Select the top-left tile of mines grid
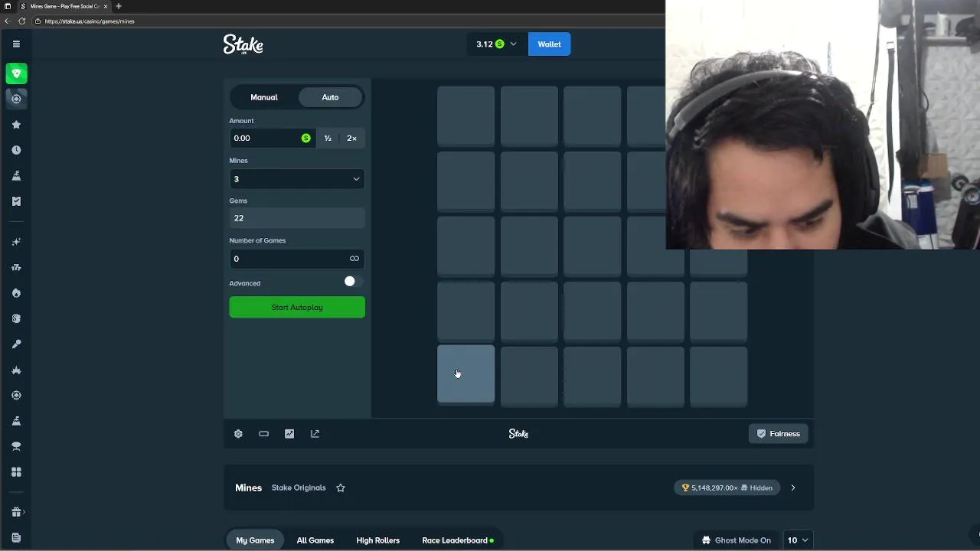This screenshot has height=551, width=980. (x=466, y=116)
